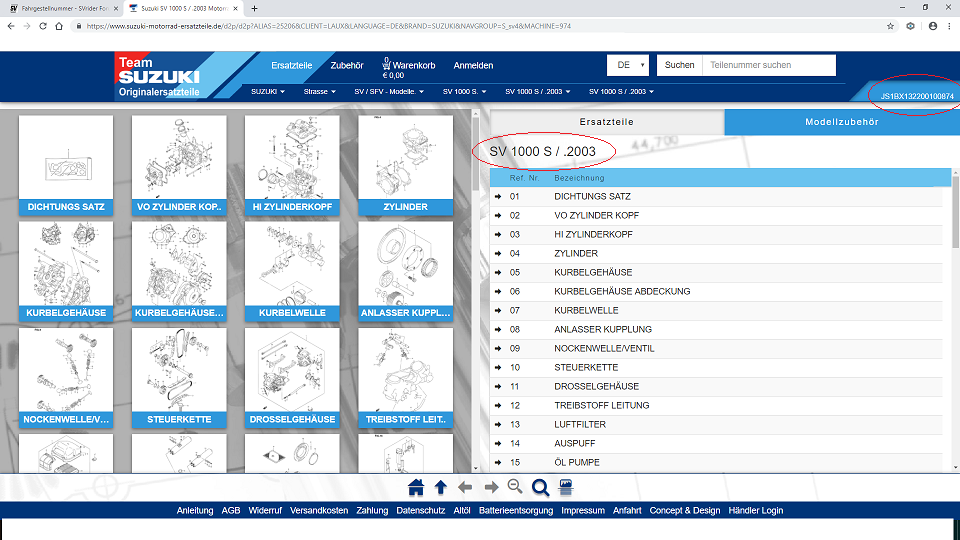Expand the Strasse breadcrumb dropdown
Viewport: 960px width, 540px height.
pyautogui.click(x=320, y=91)
